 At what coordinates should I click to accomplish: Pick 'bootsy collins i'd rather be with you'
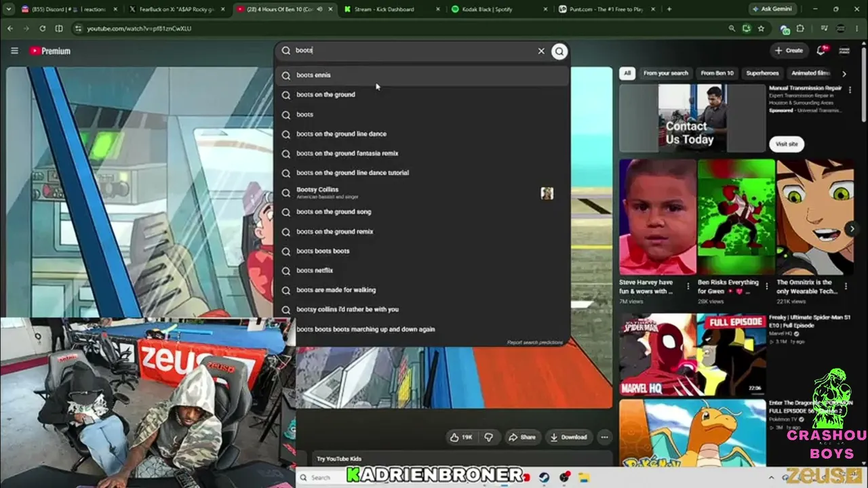(x=422, y=310)
